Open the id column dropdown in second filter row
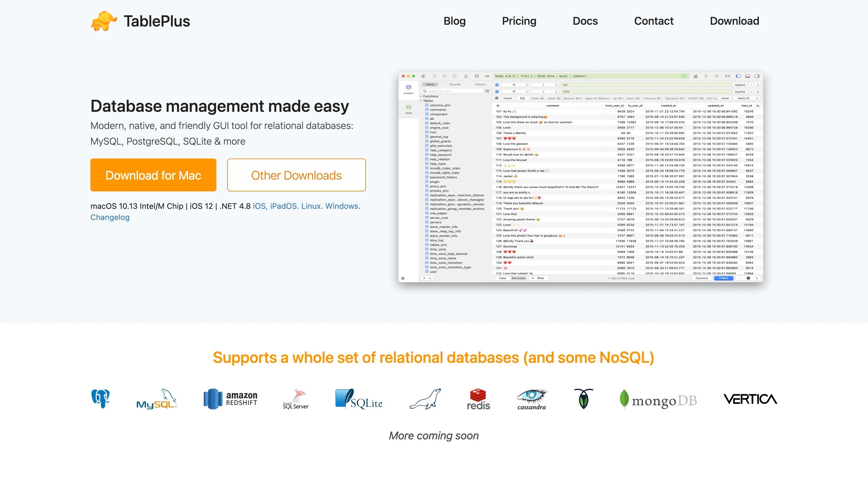The width and height of the screenshot is (868, 490). coord(515,92)
